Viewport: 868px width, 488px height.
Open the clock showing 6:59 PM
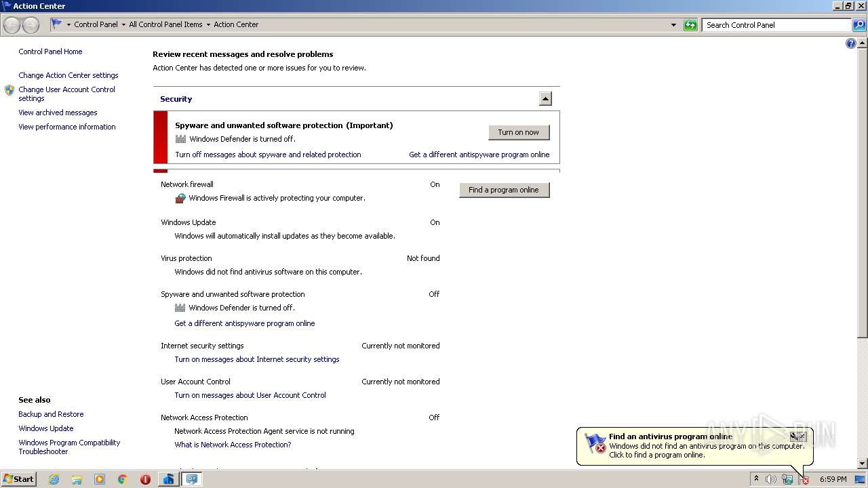[x=833, y=479]
